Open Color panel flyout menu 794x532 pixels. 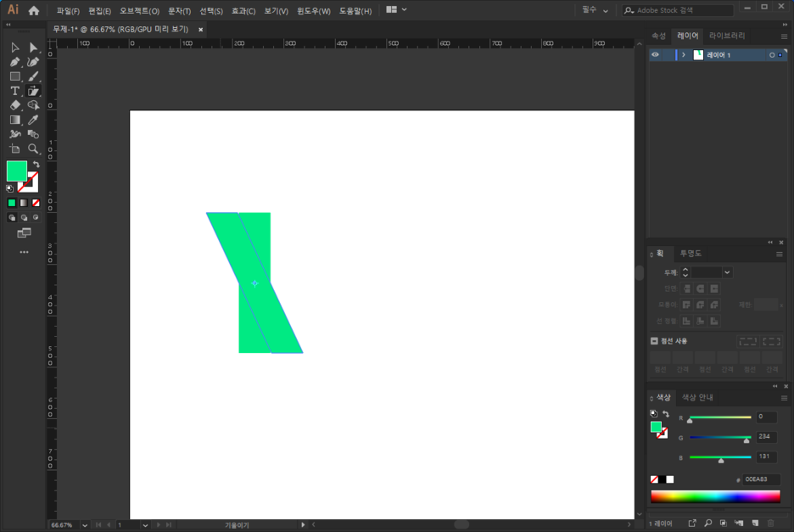point(784,398)
